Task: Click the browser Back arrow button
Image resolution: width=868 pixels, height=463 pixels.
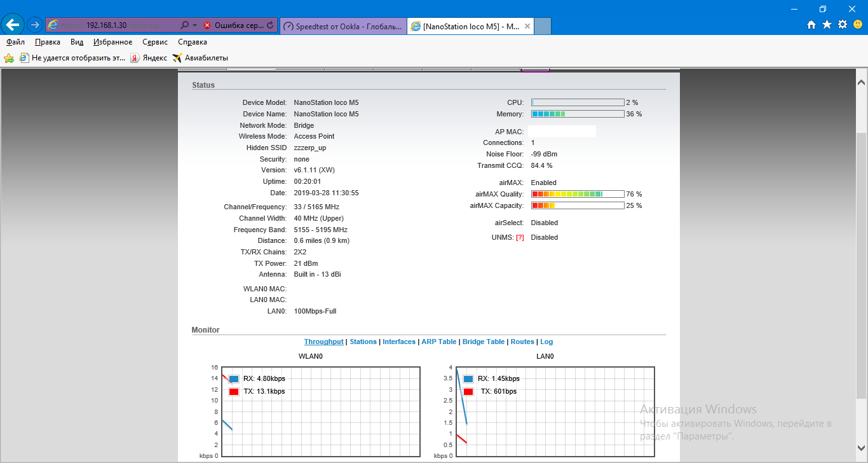Action: [13, 25]
